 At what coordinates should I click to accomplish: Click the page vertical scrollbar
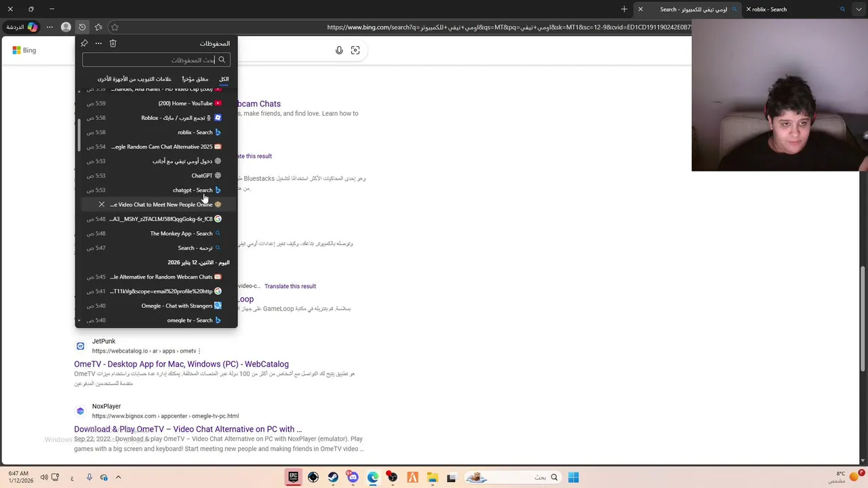[x=863, y=319]
